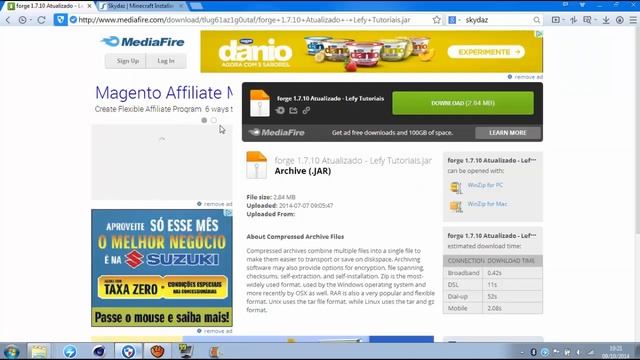Click the up-down arrows toolbar icon
This screenshot has height=360, width=640.
click(573, 20)
